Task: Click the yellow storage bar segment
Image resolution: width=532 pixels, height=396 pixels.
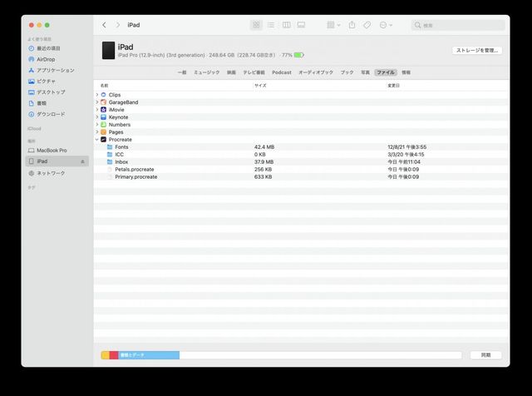Action: click(x=106, y=355)
